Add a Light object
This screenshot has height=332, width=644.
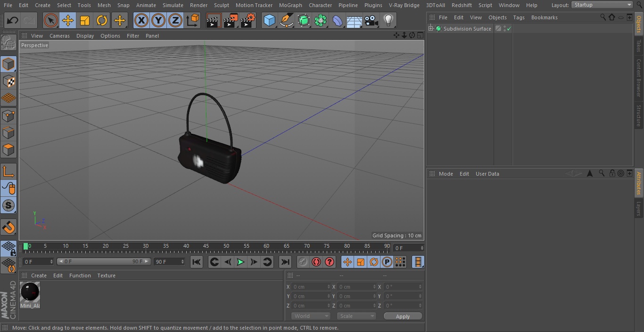click(388, 20)
